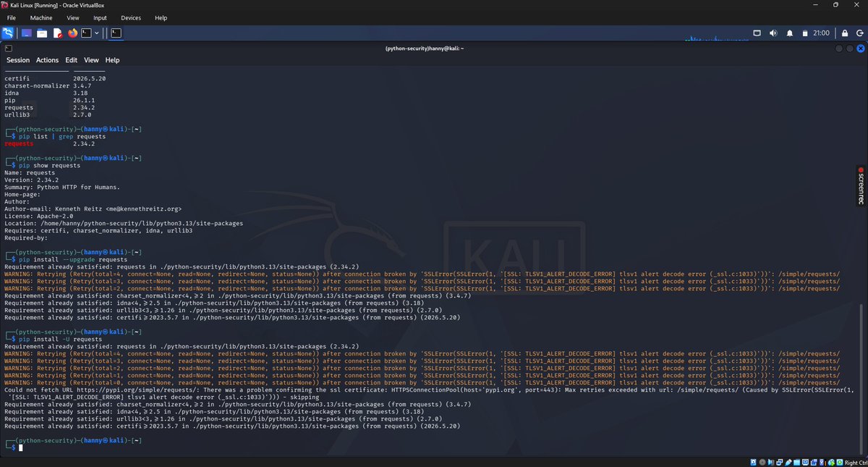
Task: Click VirtualBox audio status icon
Action: click(770, 463)
